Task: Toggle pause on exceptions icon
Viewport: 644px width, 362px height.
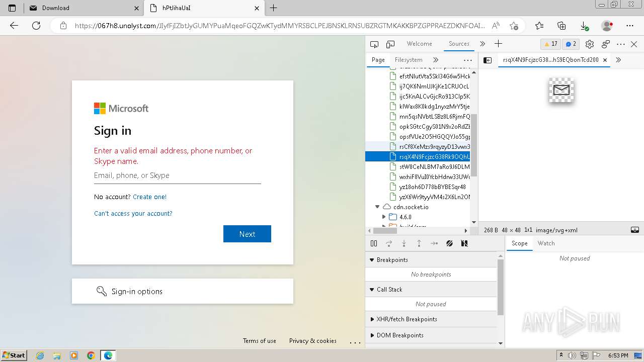Action: pos(464,243)
